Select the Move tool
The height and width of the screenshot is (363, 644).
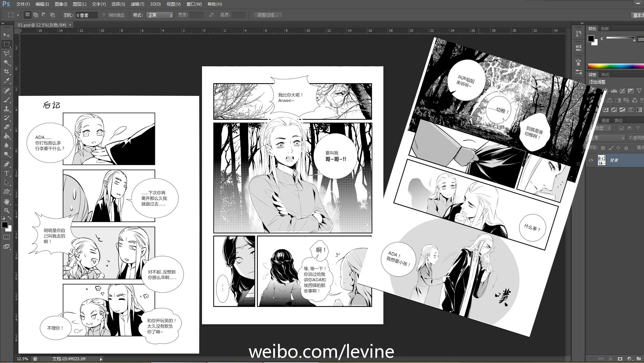point(7,35)
